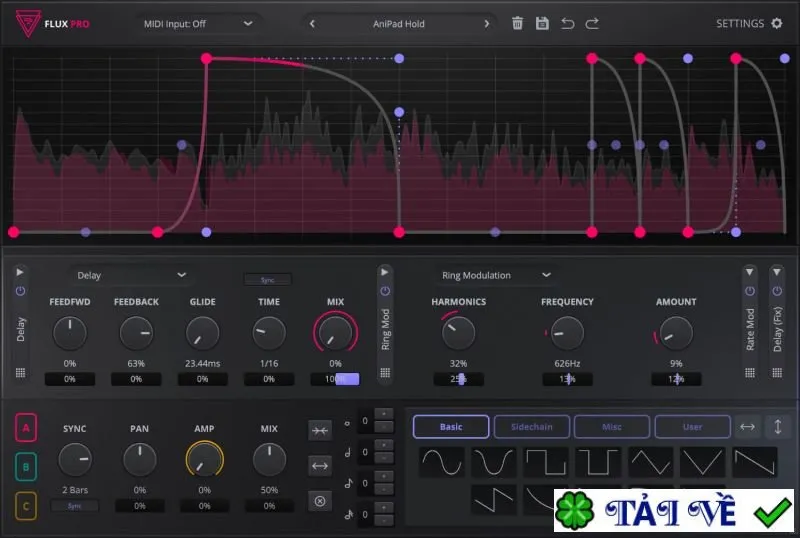The image size is (800, 538).
Task: Toggle Delay effect power button
Action: click(20, 291)
